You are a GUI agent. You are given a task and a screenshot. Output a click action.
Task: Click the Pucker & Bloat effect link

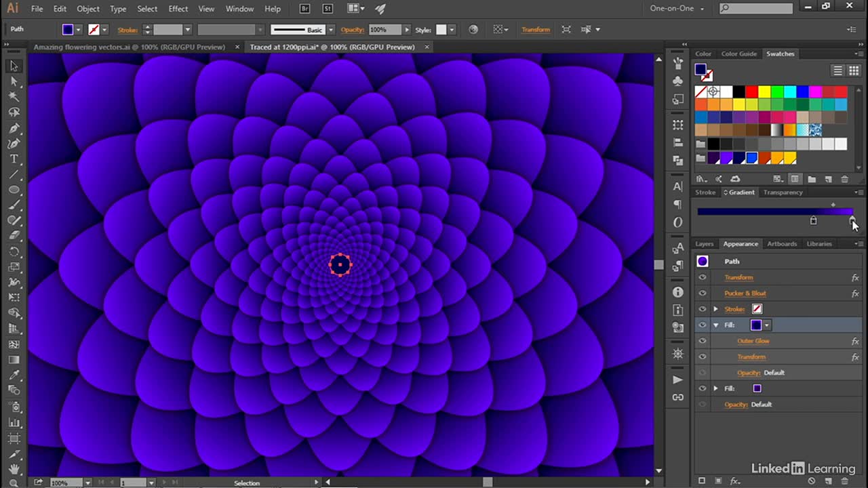745,293
